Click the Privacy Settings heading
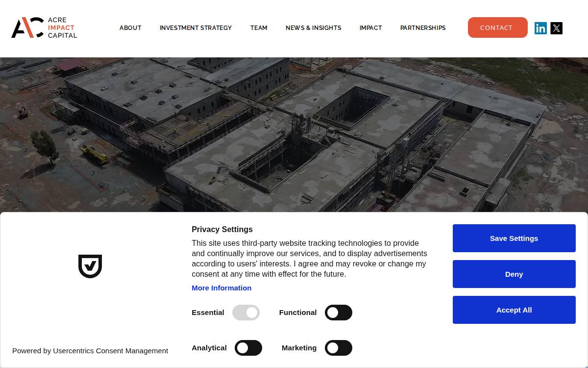The width and height of the screenshot is (588, 368). (x=222, y=229)
